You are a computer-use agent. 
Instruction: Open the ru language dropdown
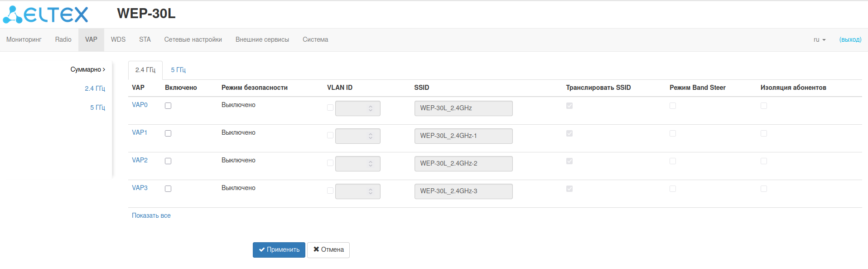coord(819,40)
